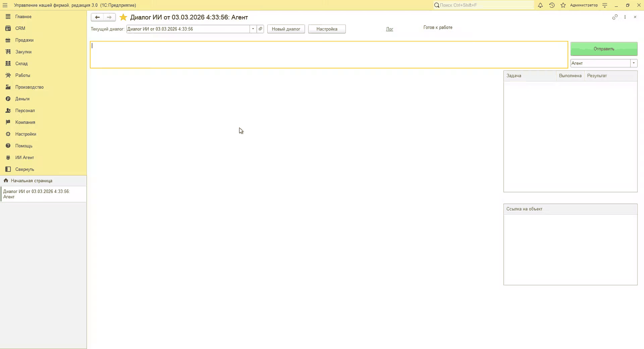Collapse the sidebar with Свернуть
Viewport: 644px width, 349px height.
point(25,169)
